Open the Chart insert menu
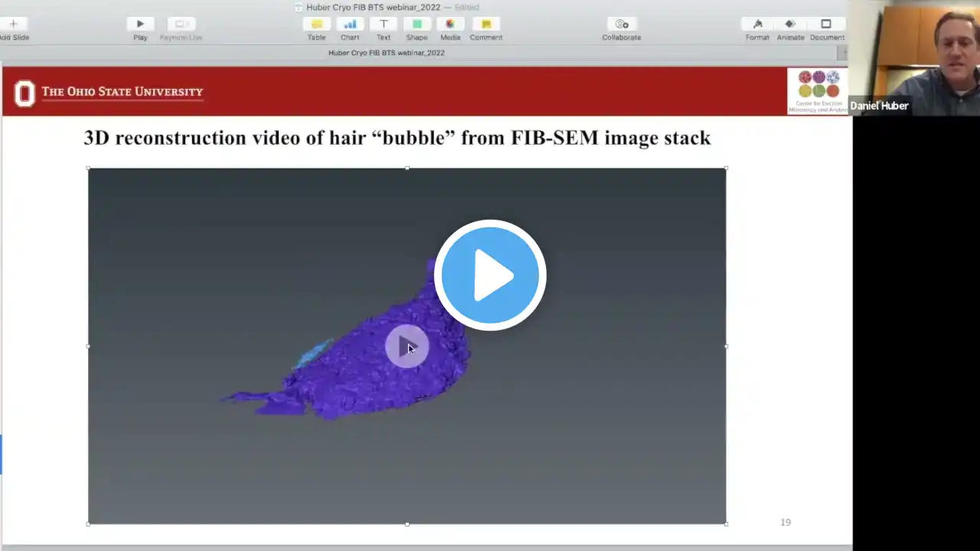 350,24
